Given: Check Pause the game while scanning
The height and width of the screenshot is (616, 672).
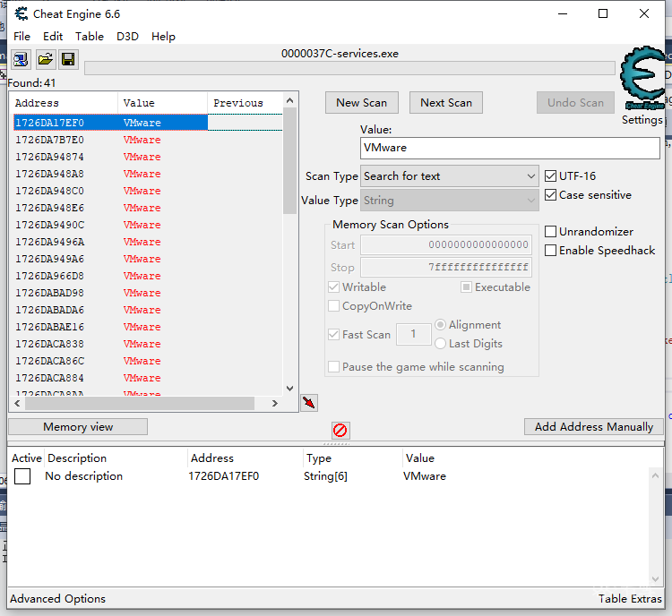Looking at the screenshot, I should pyautogui.click(x=333, y=367).
